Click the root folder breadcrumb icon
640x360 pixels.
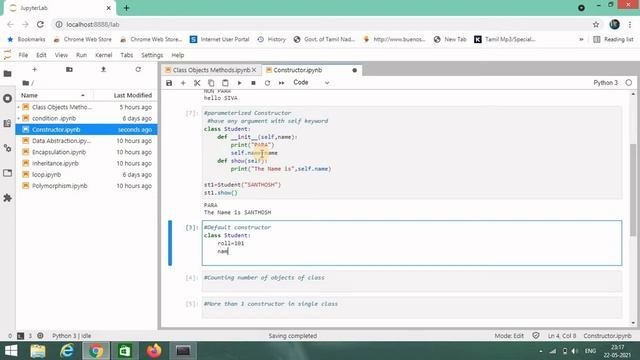(x=26, y=83)
